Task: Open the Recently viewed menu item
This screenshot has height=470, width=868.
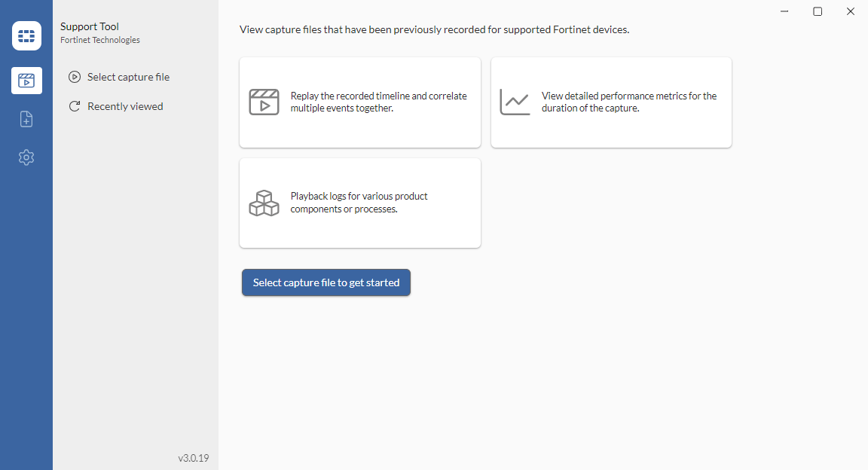Action: [x=125, y=106]
